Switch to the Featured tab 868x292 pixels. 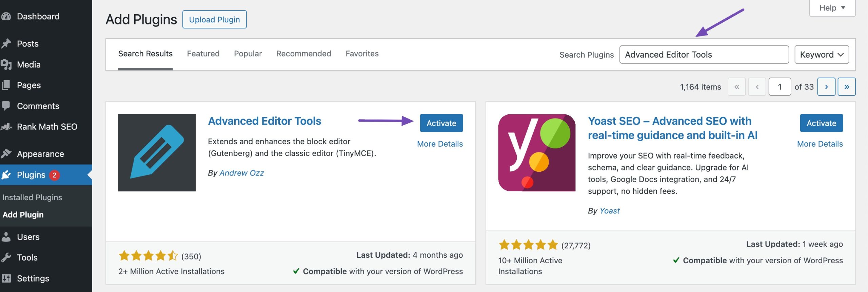point(203,54)
